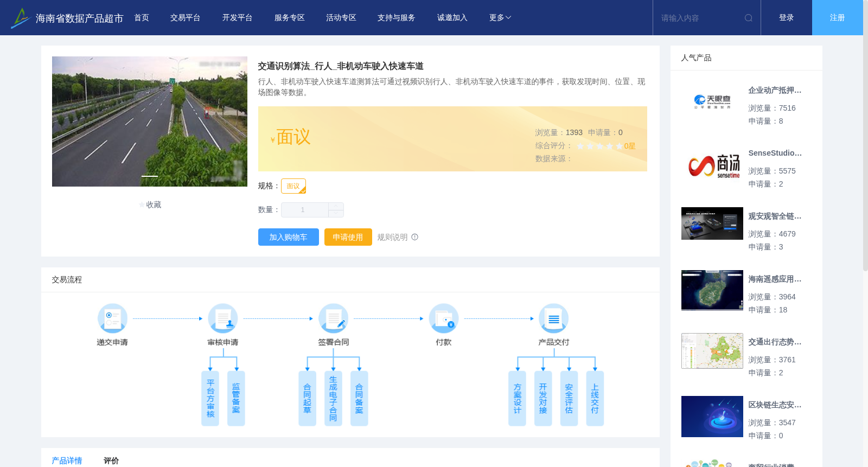Open the 服务专区 navigation item
Screen dimensions: 868x467
pyautogui.click(x=290, y=18)
